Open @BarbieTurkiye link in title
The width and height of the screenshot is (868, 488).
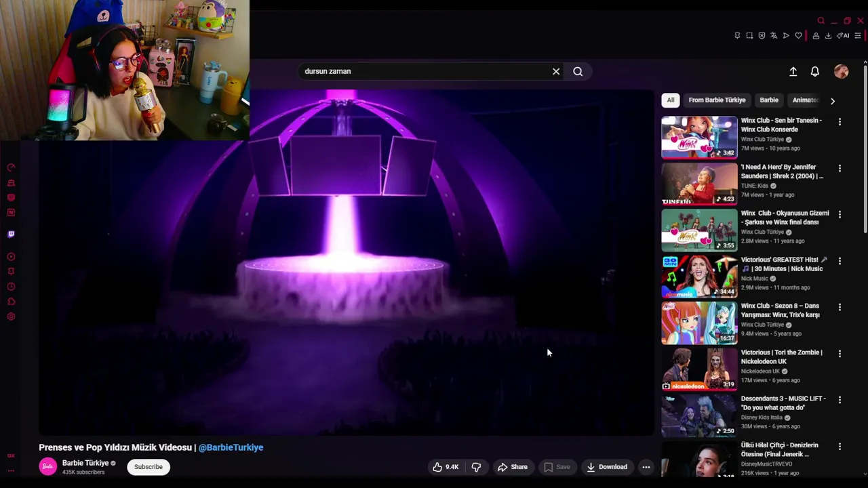(231, 447)
